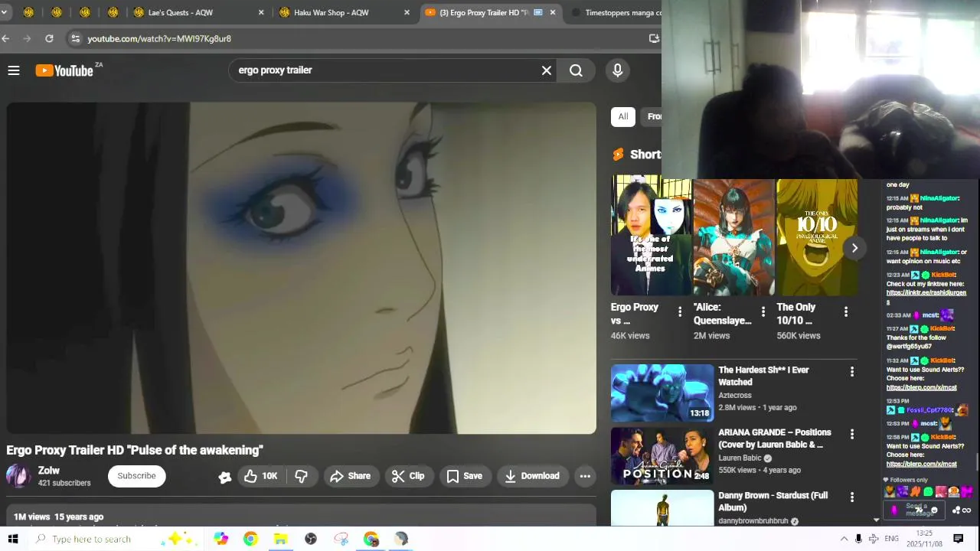Like the video with thumbs up
Screen dimensions: 980x551
[260, 476]
